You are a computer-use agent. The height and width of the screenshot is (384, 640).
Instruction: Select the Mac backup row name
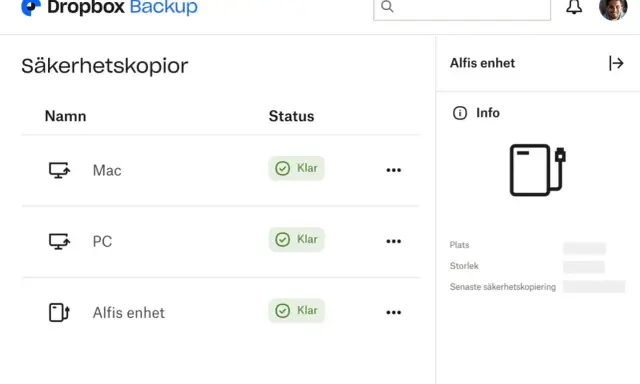click(x=107, y=171)
